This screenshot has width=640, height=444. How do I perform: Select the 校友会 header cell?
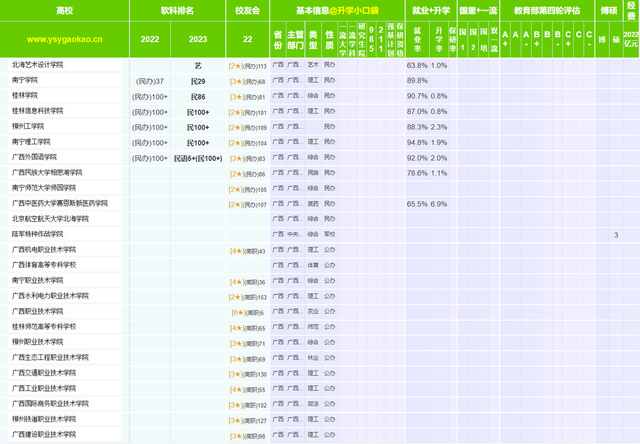click(x=247, y=11)
